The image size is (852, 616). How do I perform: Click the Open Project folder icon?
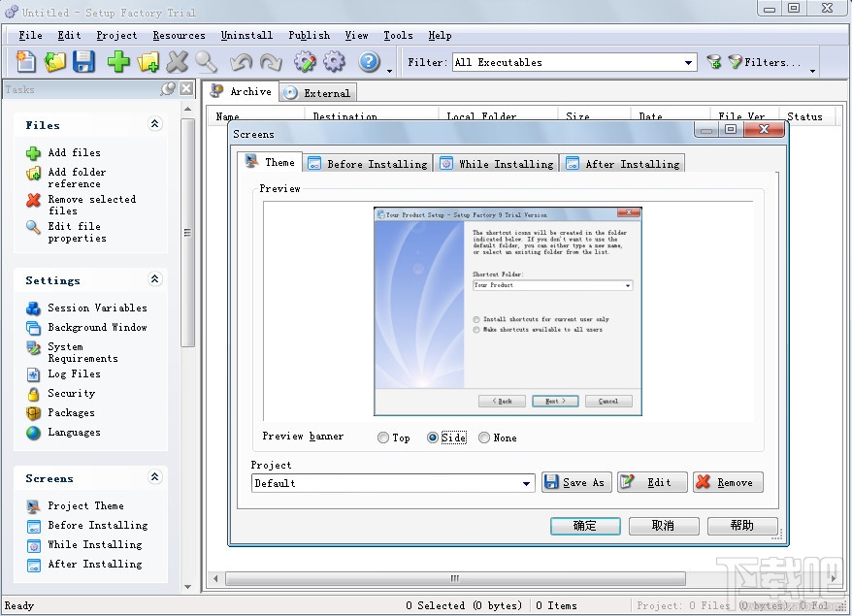click(x=54, y=61)
